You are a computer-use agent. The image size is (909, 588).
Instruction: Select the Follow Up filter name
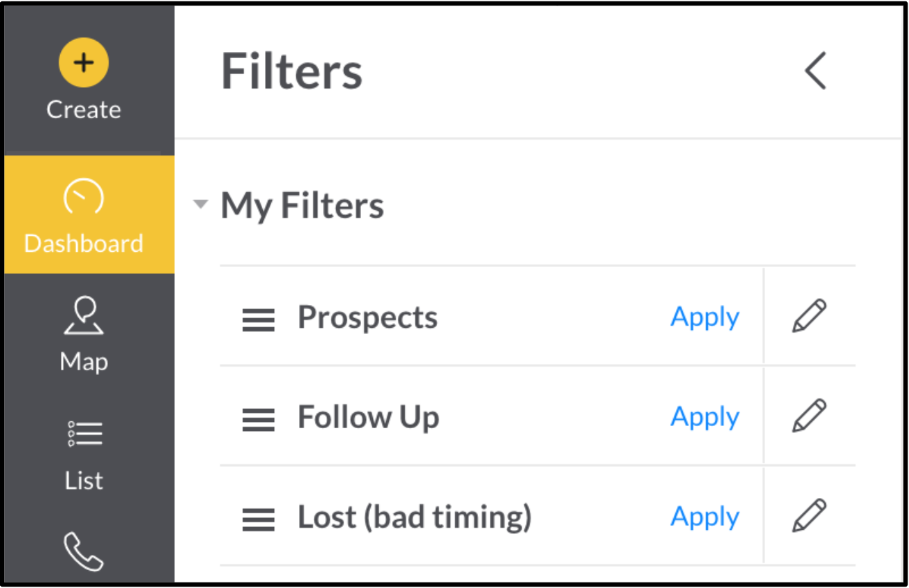[368, 417]
